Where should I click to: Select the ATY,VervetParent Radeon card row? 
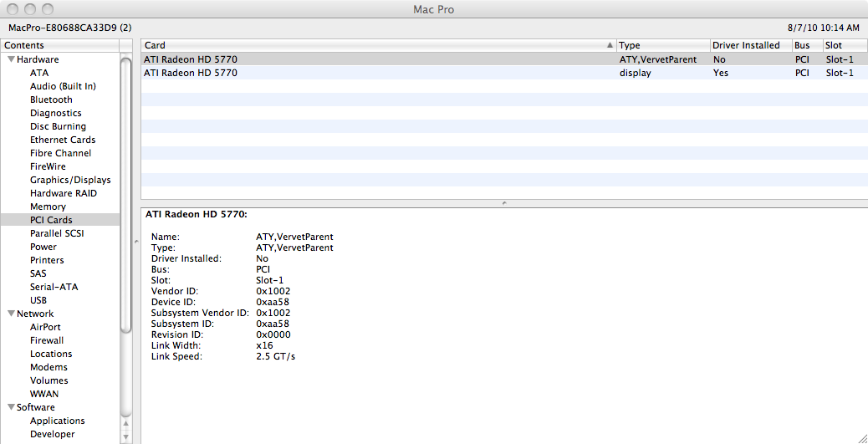pos(504,59)
